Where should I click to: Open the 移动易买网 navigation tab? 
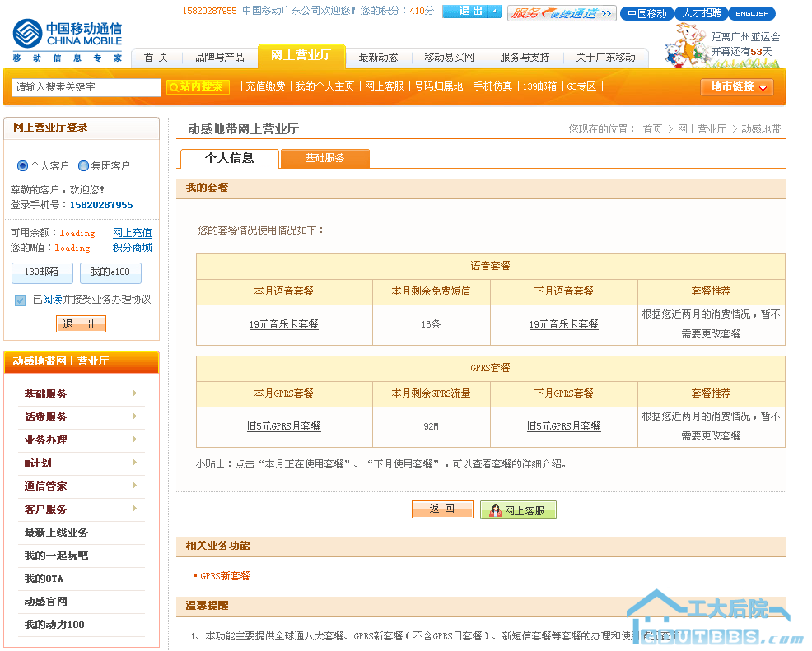coord(449,58)
